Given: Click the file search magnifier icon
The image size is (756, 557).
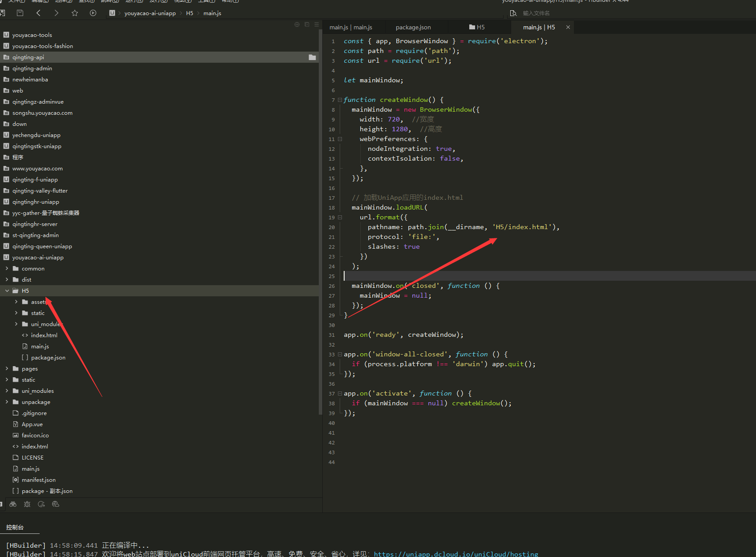Looking at the screenshot, I should (513, 13).
